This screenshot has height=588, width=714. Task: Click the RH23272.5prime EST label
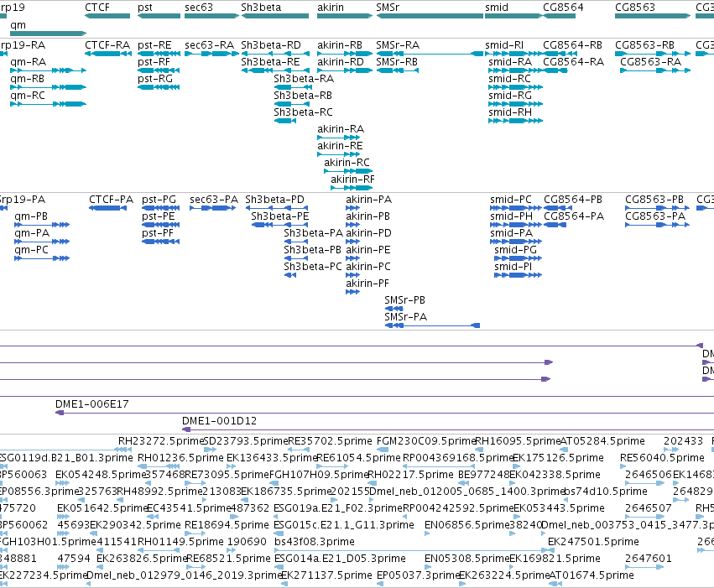pyautogui.click(x=161, y=441)
